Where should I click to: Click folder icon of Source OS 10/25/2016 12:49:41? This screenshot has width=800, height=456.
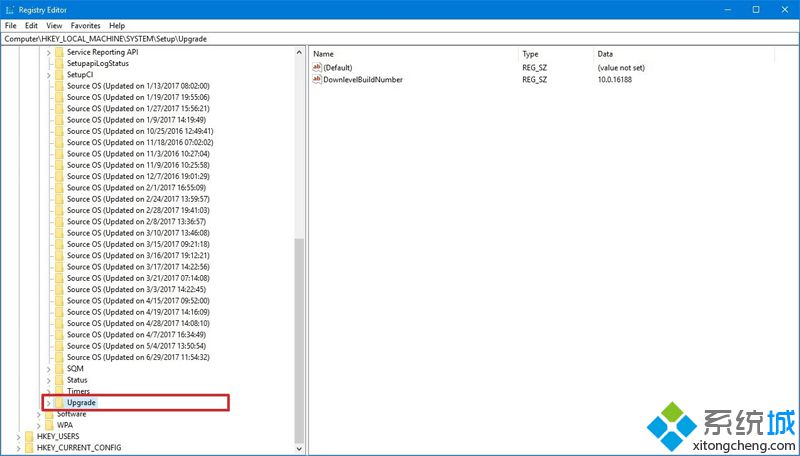[x=59, y=131]
